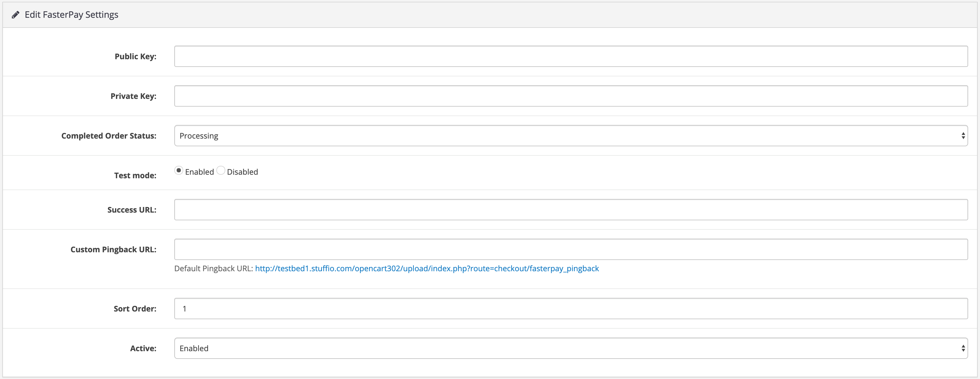This screenshot has height=379, width=980.
Task: Click into the Success URL field
Action: [x=571, y=209]
